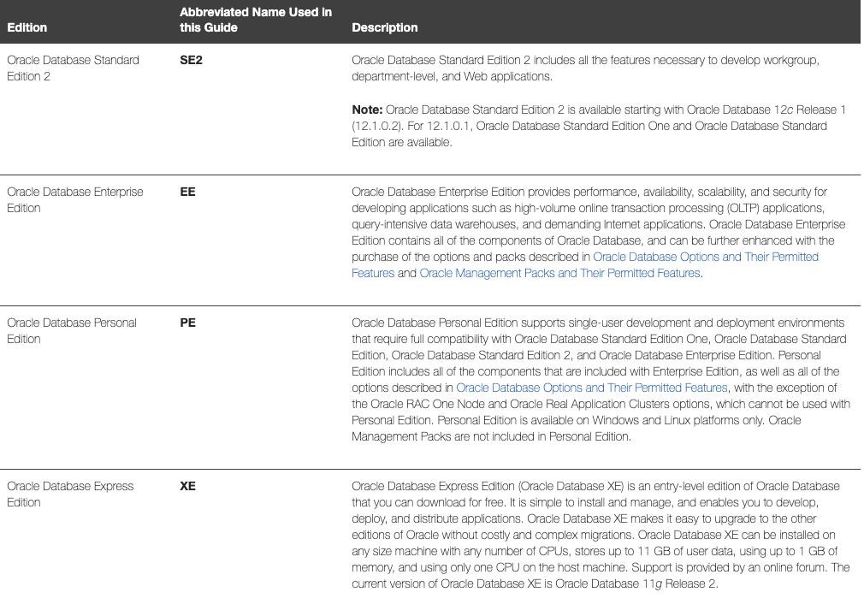Click the Description column header
The height and width of the screenshot is (616, 864).
pyautogui.click(x=385, y=27)
